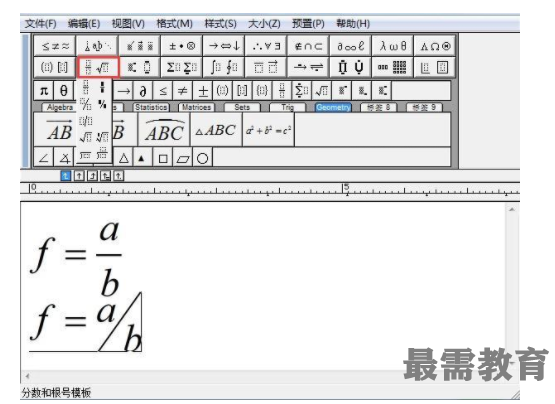Insert curly braces template from small bar
555x404 pixels.
coord(262,91)
